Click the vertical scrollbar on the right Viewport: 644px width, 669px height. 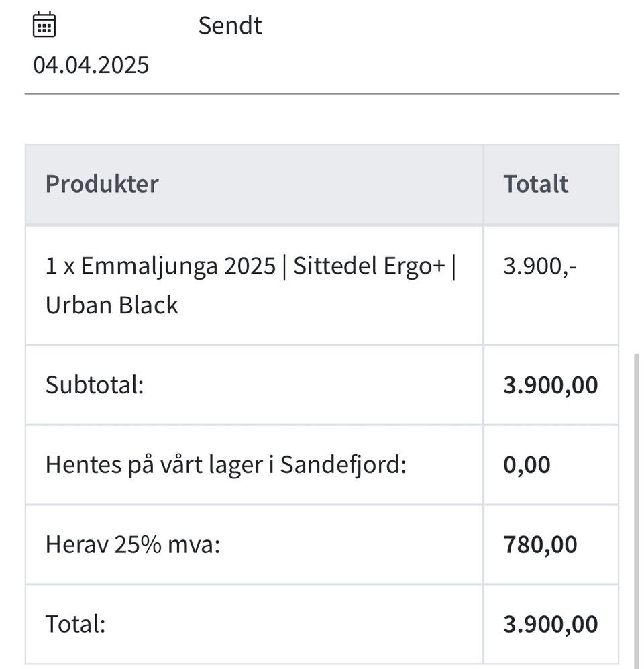pyautogui.click(x=636, y=510)
